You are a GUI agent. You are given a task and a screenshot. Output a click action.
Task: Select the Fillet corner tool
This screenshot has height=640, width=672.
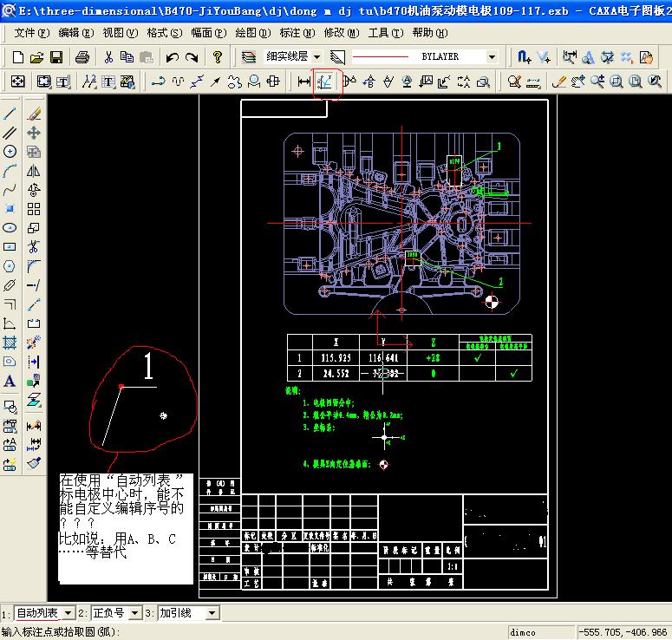tap(34, 265)
